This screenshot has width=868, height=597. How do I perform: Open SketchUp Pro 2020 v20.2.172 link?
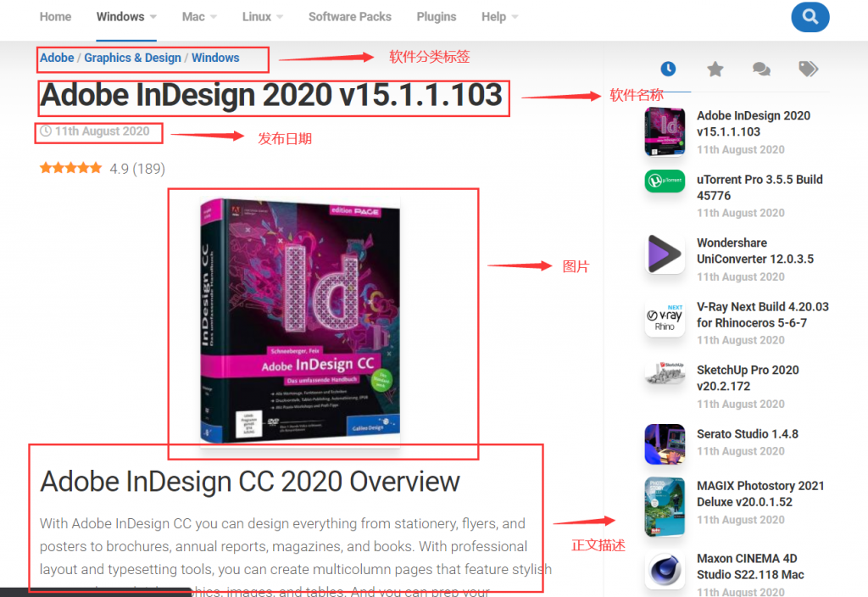(748, 377)
